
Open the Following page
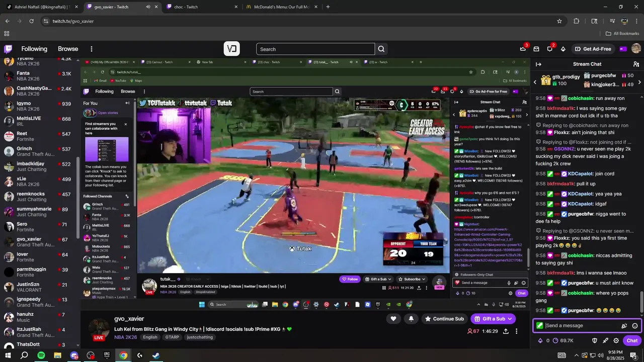[x=34, y=49]
